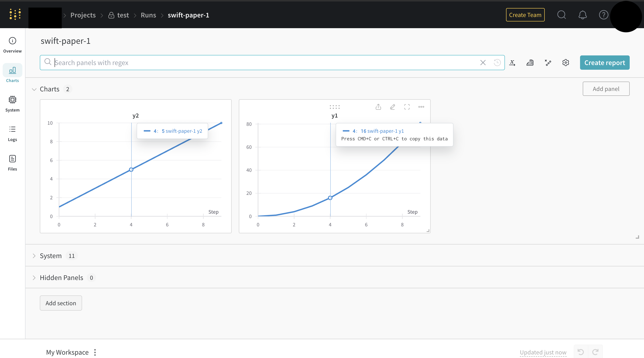Expand y1 chart to fullscreen
644x358 pixels.
tap(407, 107)
